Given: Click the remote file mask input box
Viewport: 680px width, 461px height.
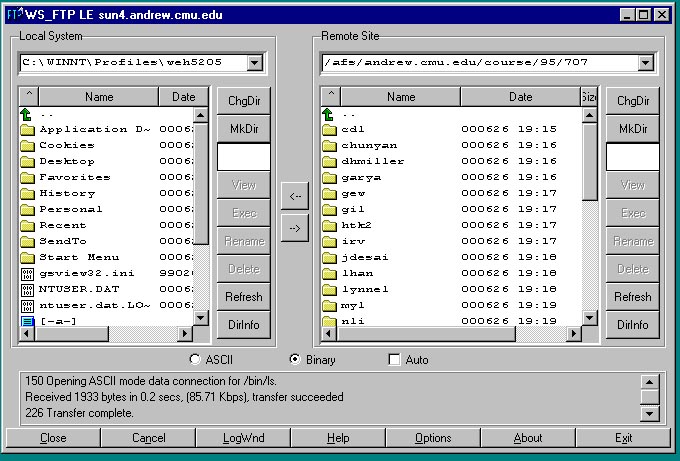Looking at the screenshot, I should 633,157.
